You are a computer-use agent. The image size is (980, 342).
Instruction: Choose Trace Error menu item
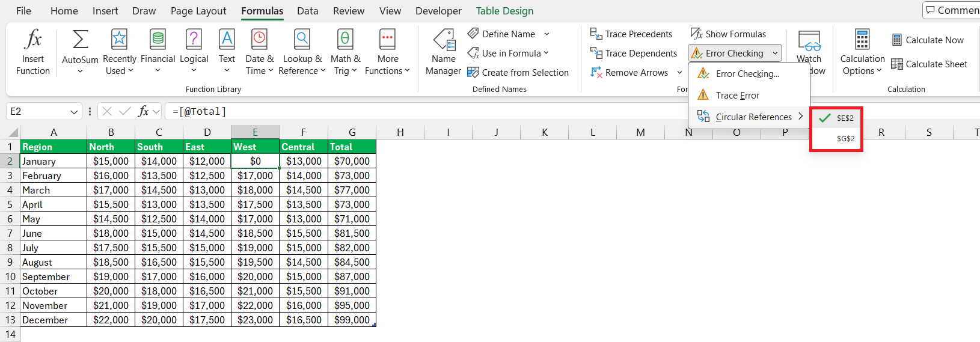pos(749,95)
